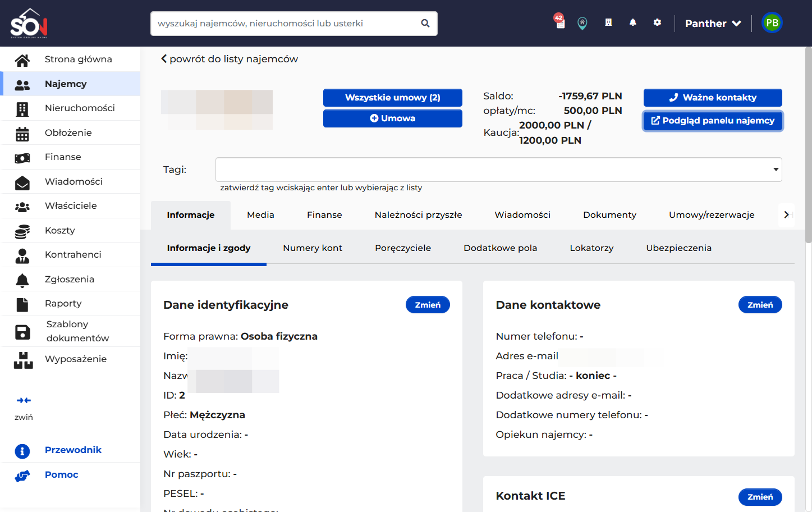Click the PB user avatar
Screen dimensions: 812x512
point(772,23)
